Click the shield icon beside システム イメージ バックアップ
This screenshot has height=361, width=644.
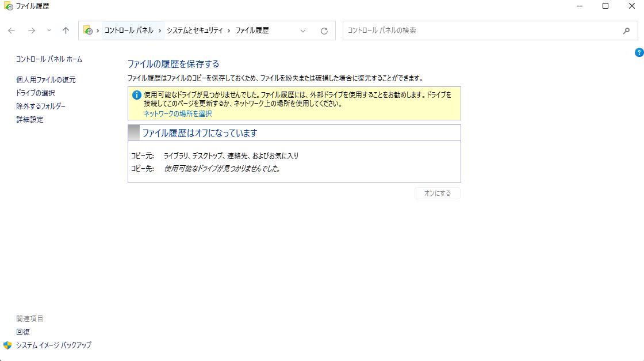point(7,346)
